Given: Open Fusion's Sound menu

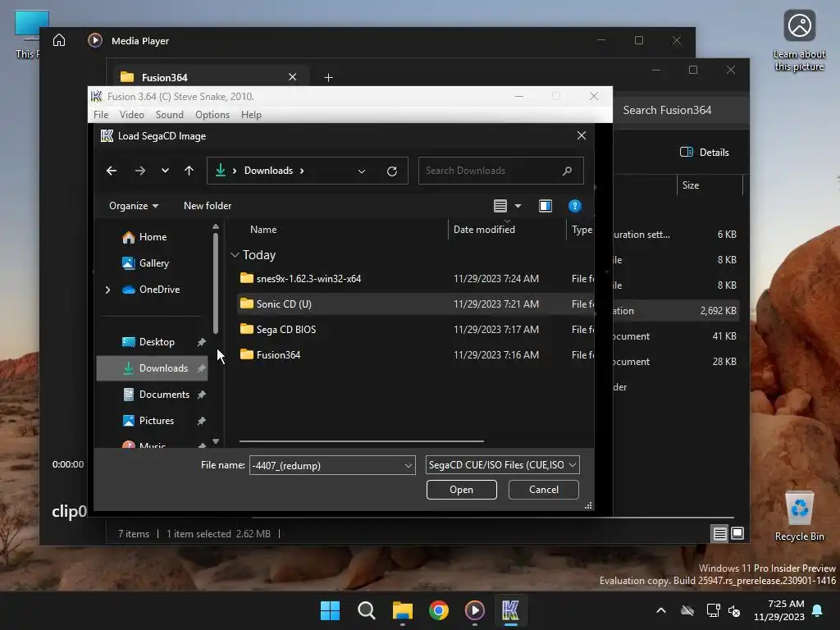Looking at the screenshot, I should click(x=169, y=115).
